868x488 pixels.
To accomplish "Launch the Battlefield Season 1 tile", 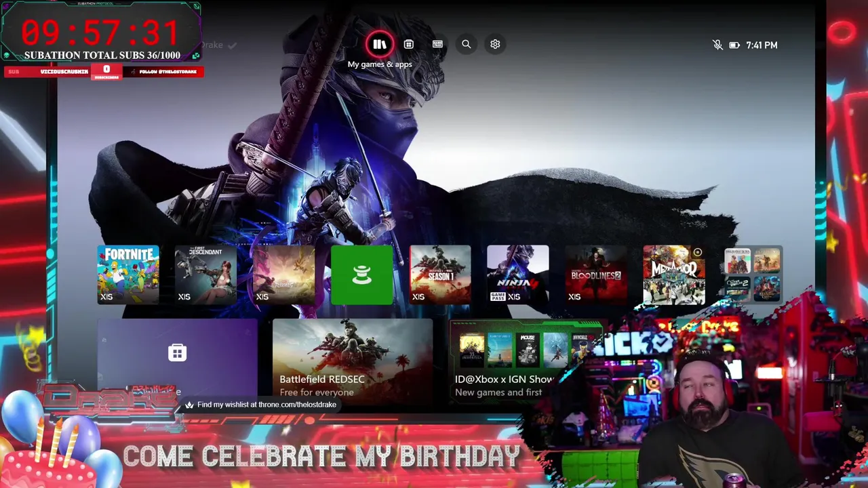I will [440, 274].
